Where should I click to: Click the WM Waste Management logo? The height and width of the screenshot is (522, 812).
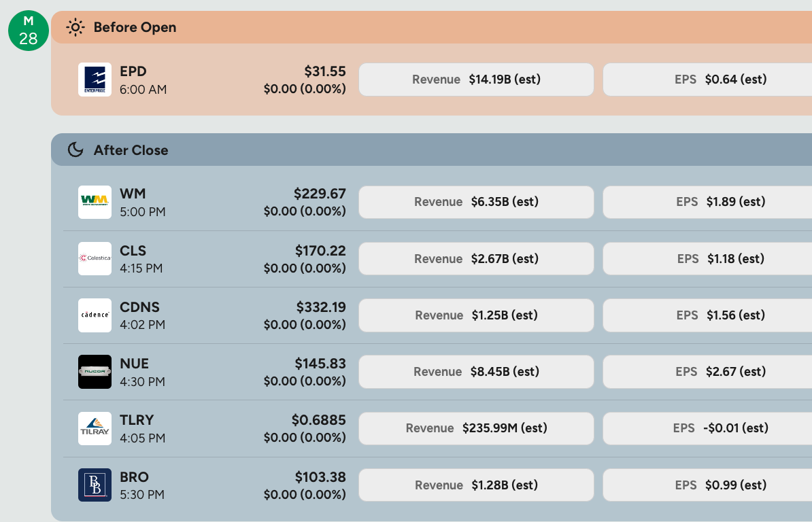[x=95, y=203]
